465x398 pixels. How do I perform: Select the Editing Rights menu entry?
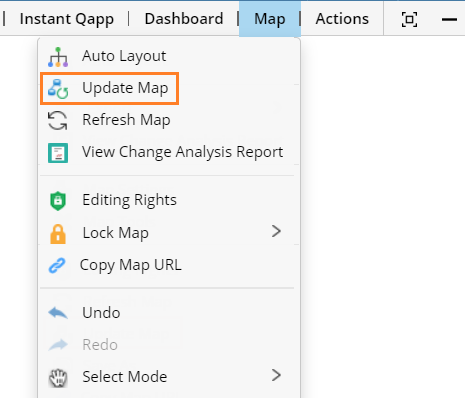(169, 200)
